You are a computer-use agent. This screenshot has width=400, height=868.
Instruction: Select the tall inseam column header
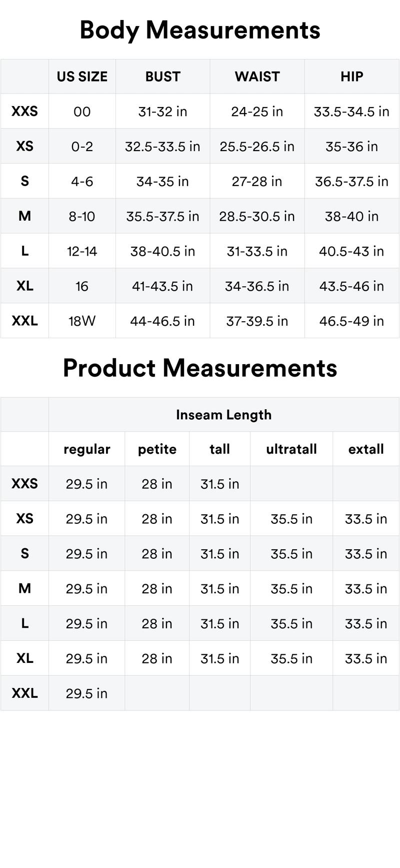pyautogui.click(x=219, y=449)
